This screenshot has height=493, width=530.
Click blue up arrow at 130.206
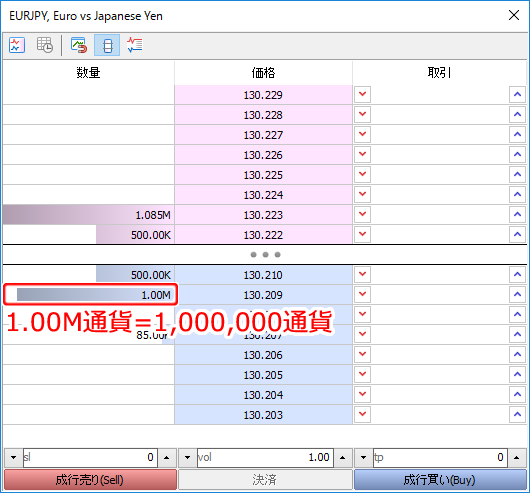[x=517, y=354]
